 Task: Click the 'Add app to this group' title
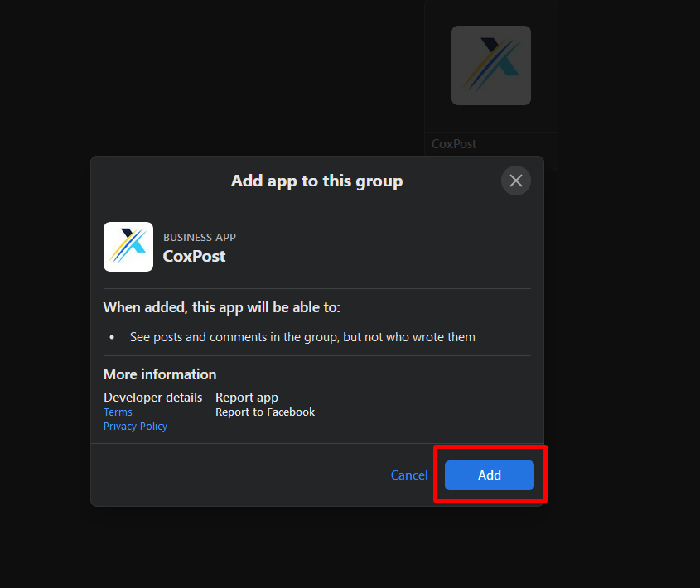(316, 181)
